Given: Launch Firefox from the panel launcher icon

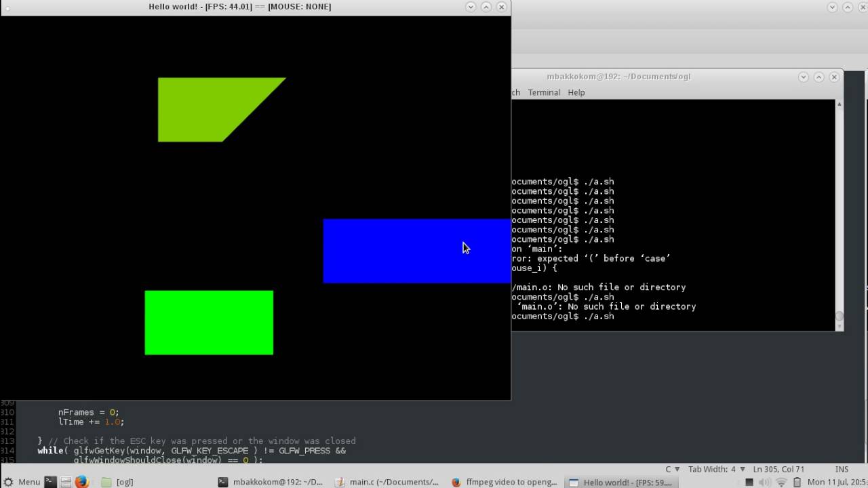Looking at the screenshot, I should tap(82, 482).
